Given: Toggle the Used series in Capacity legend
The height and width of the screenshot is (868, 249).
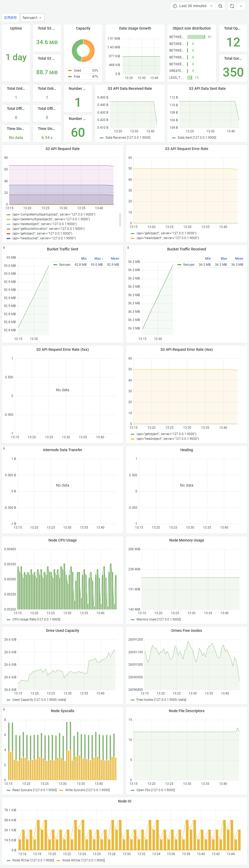Looking at the screenshot, I should click(x=77, y=71).
